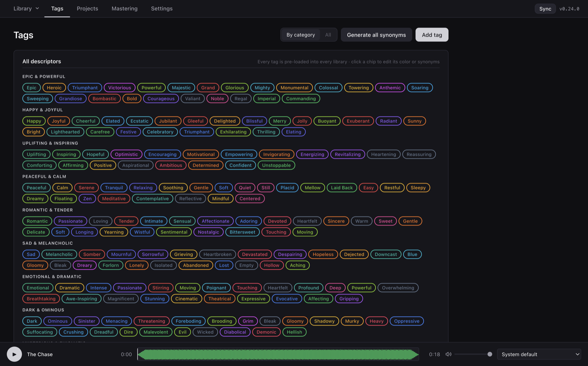Image resolution: width=588 pixels, height=366 pixels.
Task: Select the Colossal tag chip
Action: (x=328, y=88)
